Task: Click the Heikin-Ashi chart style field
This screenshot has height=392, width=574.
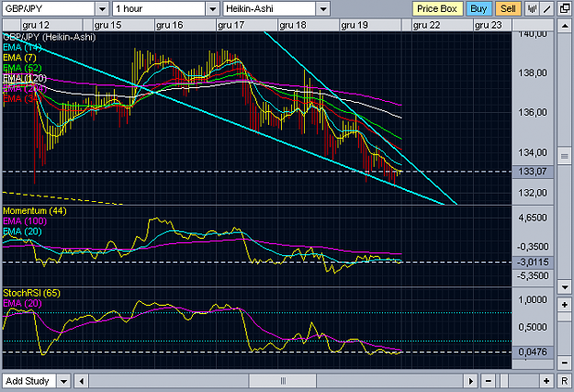Action: coord(269,9)
